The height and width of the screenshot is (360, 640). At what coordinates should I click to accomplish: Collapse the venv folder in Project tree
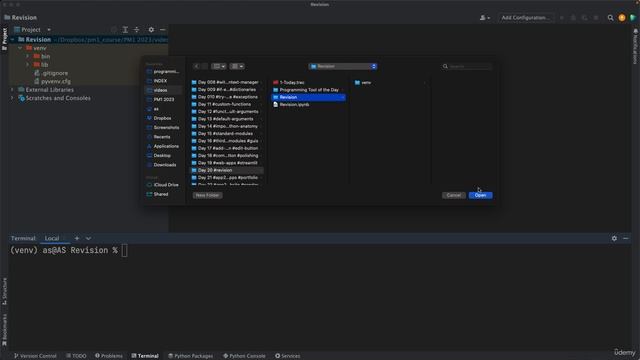click(20, 48)
